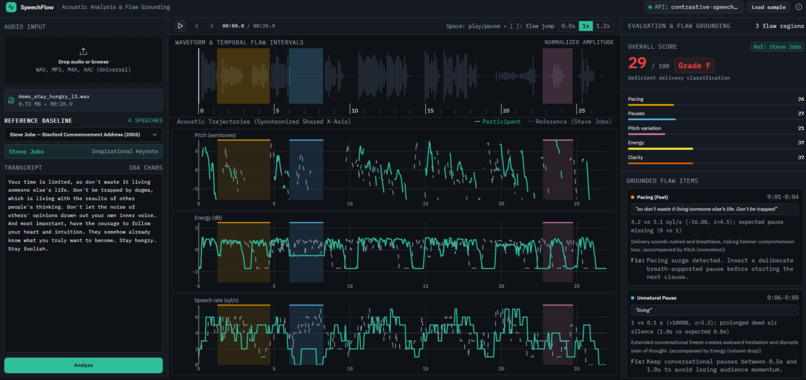Viewport: 806px width, 380px height.
Task: Click the overall score 29
Action: click(x=637, y=64)
